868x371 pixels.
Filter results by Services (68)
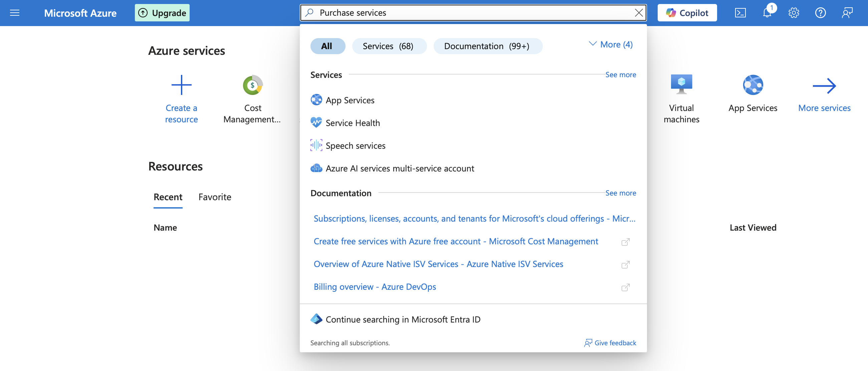coord(389,46)
